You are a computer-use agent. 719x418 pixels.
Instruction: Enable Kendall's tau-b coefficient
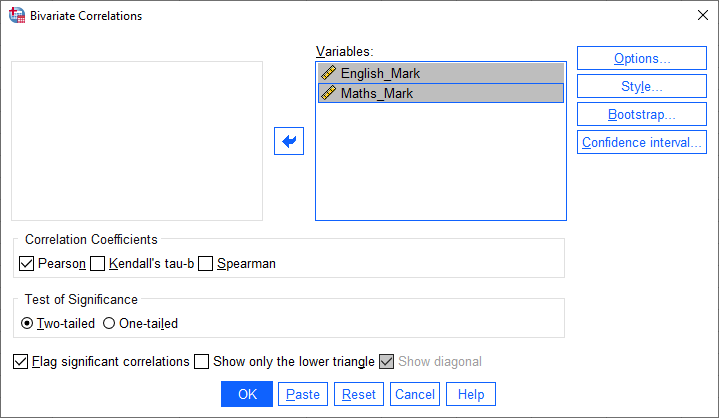[x=98, y=264]
